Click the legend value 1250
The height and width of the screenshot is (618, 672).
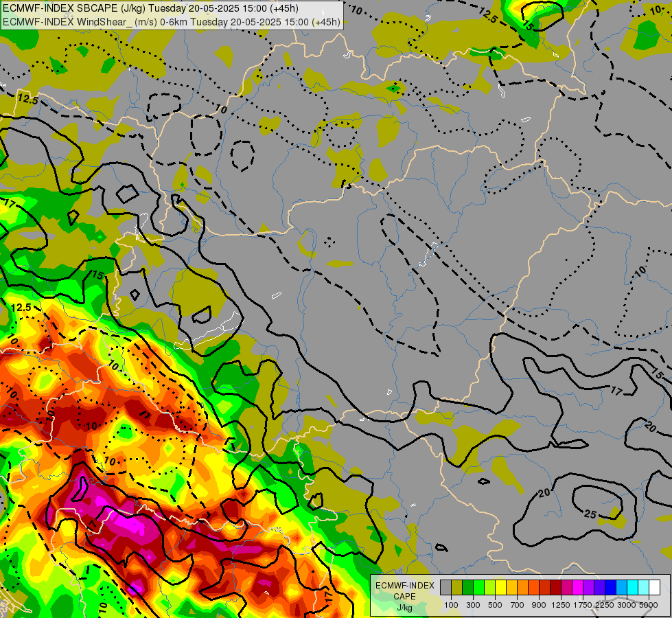561,605
